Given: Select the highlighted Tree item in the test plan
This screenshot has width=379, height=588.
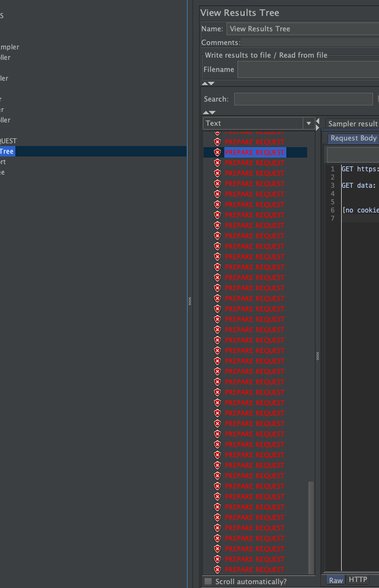Looking at the screenshot, I should 7,152.
